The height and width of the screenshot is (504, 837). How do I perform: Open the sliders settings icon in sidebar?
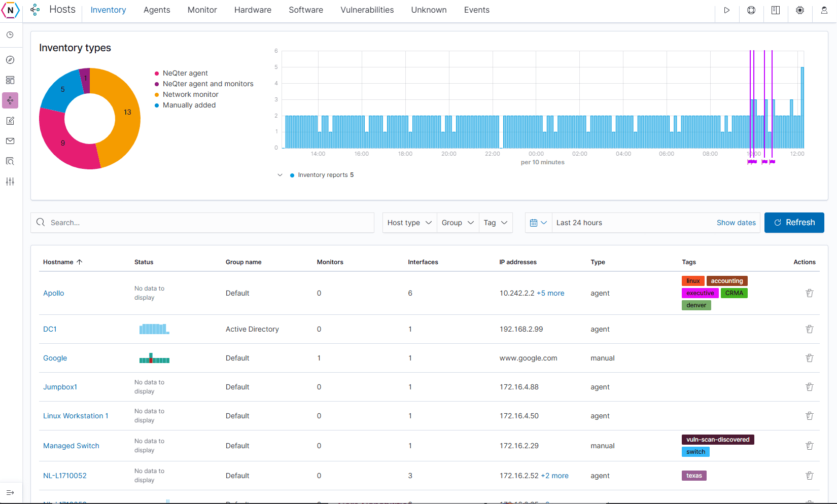point(10,182)
